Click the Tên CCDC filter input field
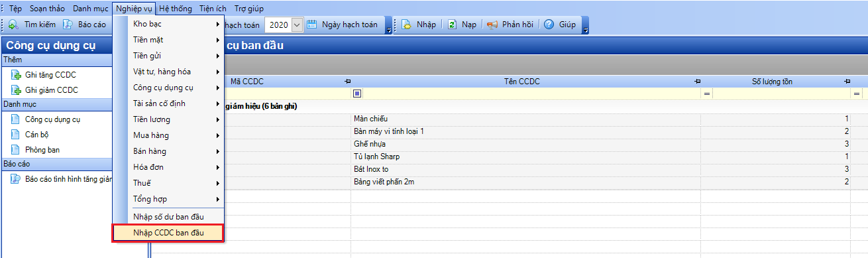868x258 pixels. pos(531,94)
